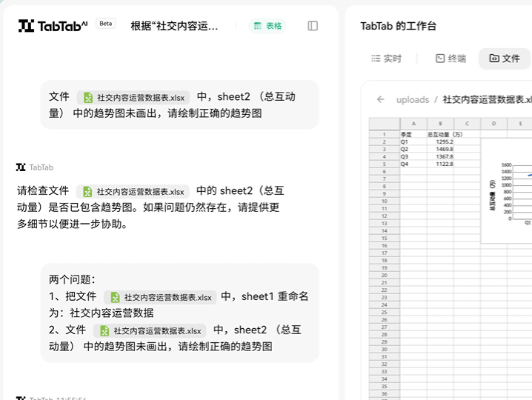
Task: Click the green spreadsheet icon in first message chip
Action: coord(88,98)
